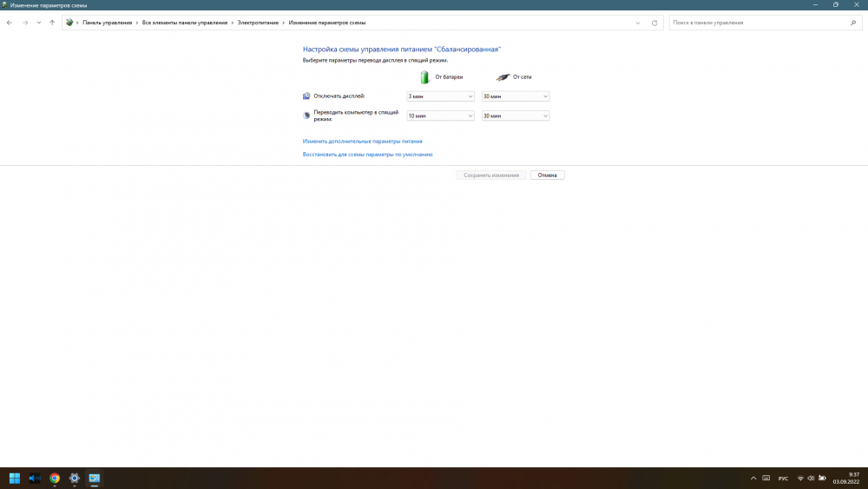This screenshot has width=868, height=489.
Task: Open the Изменить дополнительные параметры питания link
Action: 362,141
